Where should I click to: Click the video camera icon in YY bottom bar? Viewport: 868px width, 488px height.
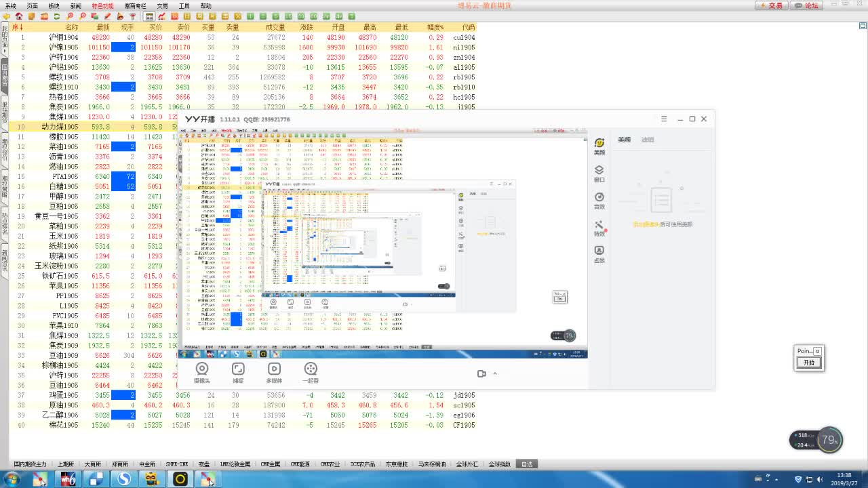tap(481, 373)
